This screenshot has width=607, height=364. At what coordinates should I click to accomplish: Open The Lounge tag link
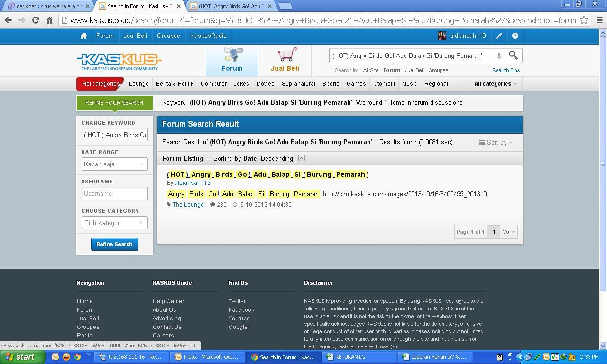(188, 205)
